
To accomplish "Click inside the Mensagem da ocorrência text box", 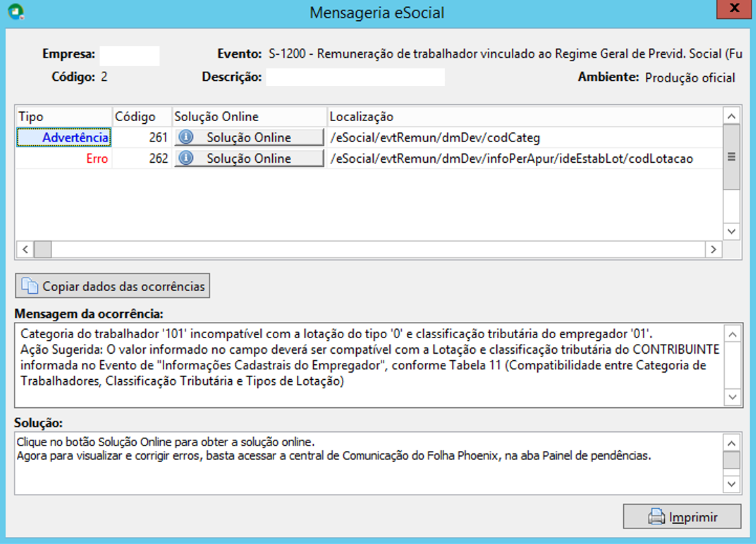I will click(369, 365).
